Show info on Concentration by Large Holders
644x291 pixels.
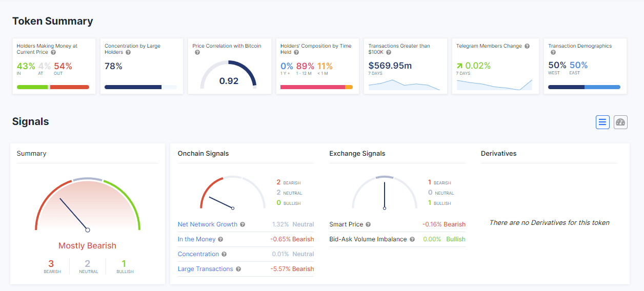pyautogui.click(x=128, y=52)
